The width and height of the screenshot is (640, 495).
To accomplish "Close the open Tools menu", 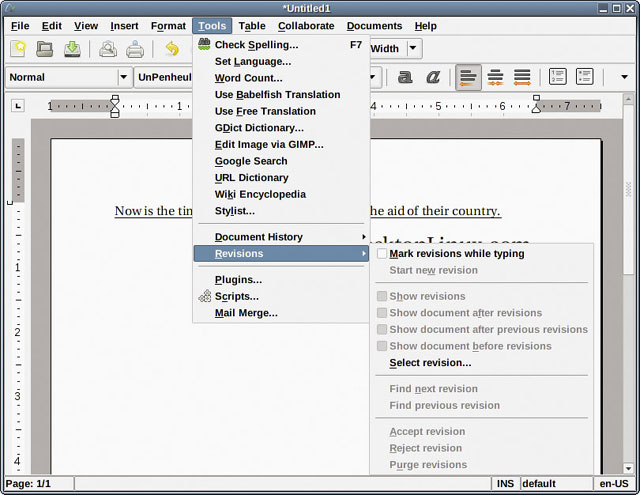I will [212, 26].
